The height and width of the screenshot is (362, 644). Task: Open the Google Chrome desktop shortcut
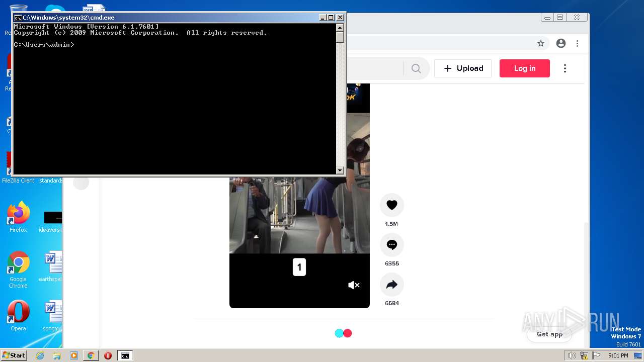(18, 269)
